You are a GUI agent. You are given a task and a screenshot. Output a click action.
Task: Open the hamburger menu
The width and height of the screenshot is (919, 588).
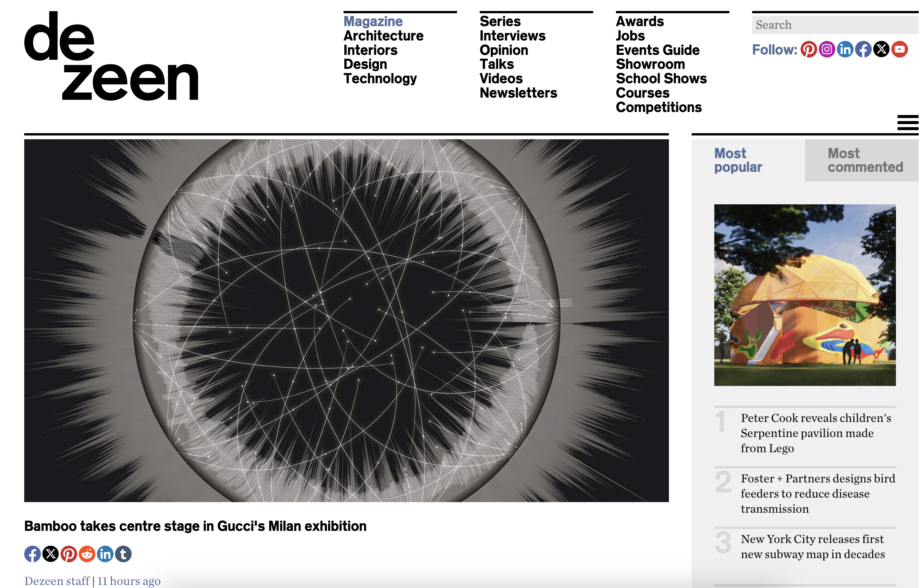(908, 123)
